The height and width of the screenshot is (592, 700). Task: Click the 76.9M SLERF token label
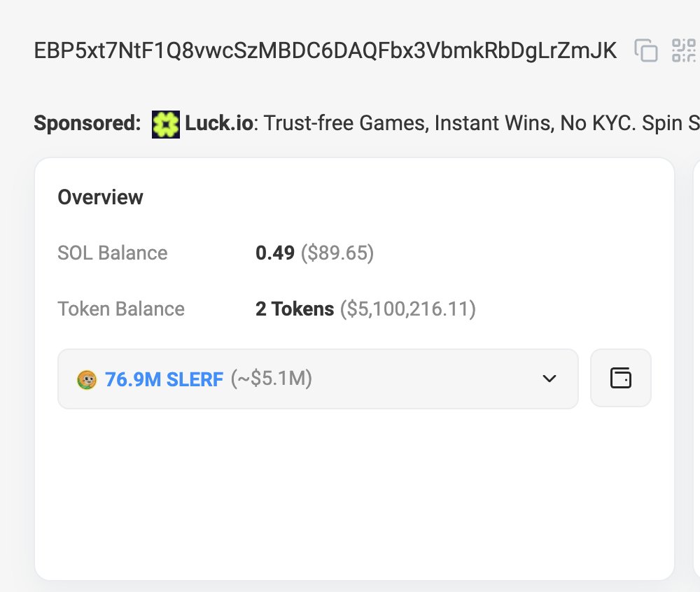click(164, 379)
